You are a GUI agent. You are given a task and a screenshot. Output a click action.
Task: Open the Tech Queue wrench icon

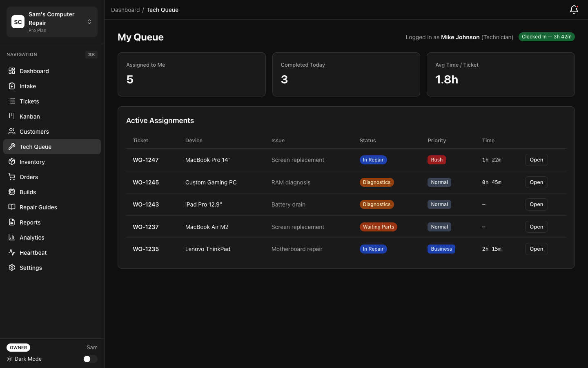pos(11,146)
